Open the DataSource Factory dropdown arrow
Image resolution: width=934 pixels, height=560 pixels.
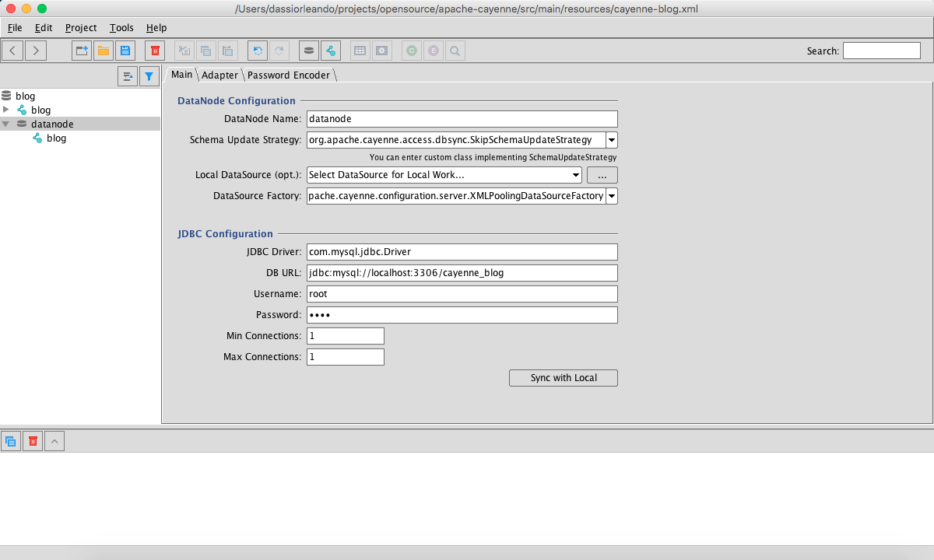(612, 196)
